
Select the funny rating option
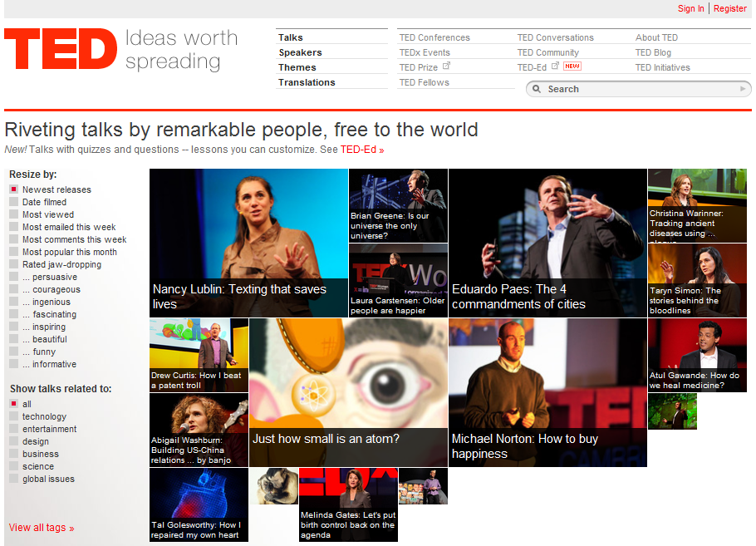tap(13, 352)
